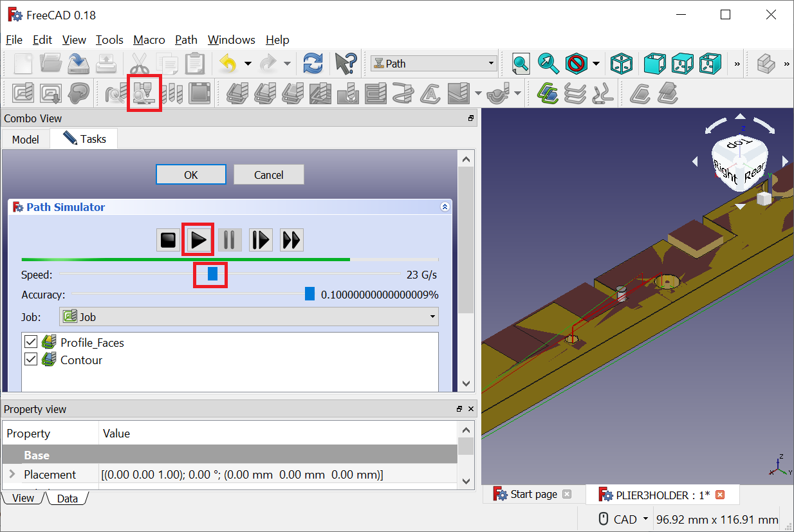Click the Paste clipboard icon
Image resolution: width=794 pixels, height=532 pixels.
click(x=194, y=64)
